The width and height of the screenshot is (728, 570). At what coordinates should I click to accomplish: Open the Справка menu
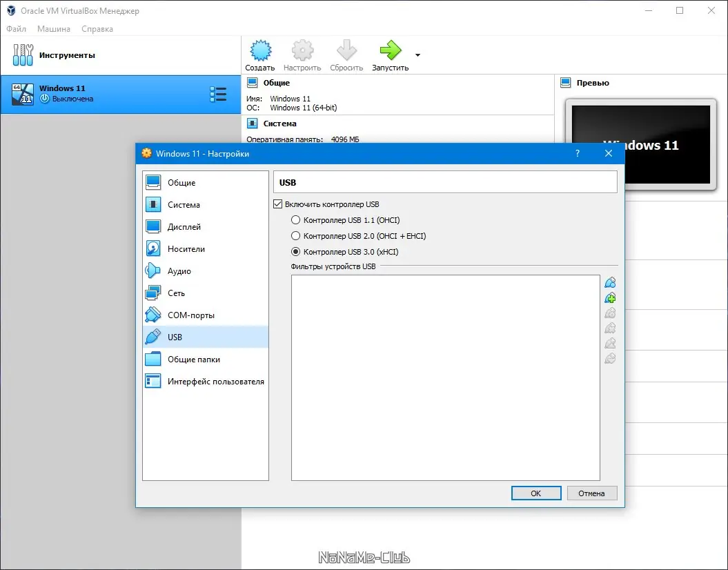[97, 29]
